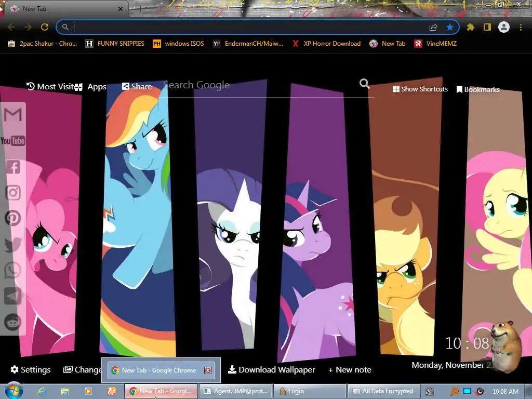
Task: Switch to the All Data Encrypted taskbar window
Action: (x=384, y=391)
